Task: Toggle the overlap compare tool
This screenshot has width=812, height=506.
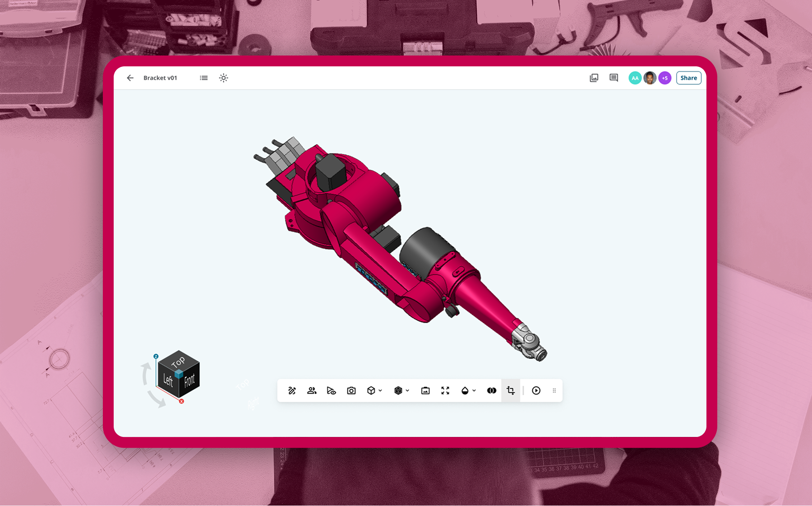Action: coord(492,391)
